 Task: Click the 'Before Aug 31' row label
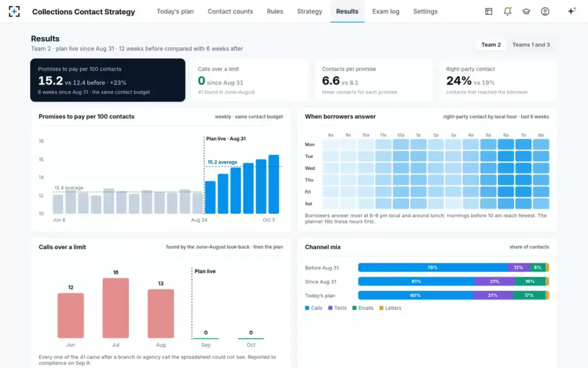321,268
